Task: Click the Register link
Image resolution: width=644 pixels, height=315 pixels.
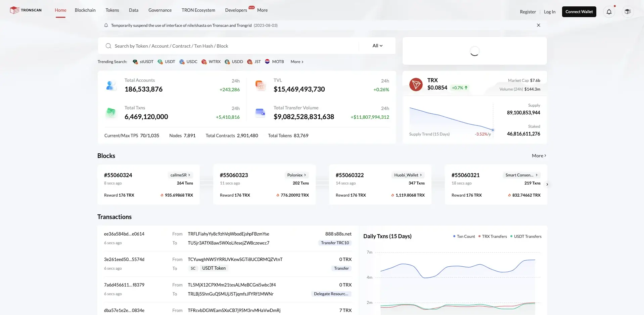Action: [x=528, y=12]
